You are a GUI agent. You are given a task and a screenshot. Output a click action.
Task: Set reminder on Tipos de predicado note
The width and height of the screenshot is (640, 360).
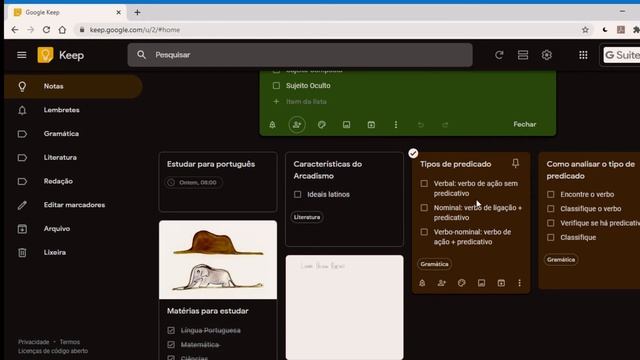(422, 283)
